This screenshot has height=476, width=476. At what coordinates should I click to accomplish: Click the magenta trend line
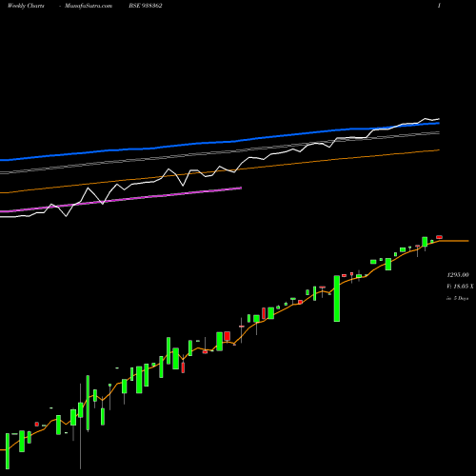coord(121,200)
